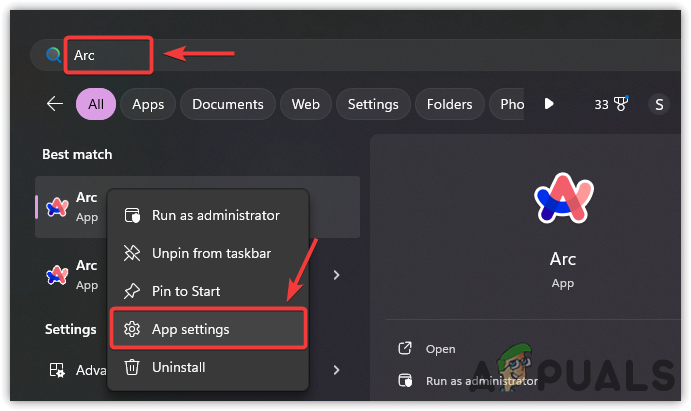The image size is (691, 411).
Task: Click the large Arc logo in preview pane
Action: 564,198
